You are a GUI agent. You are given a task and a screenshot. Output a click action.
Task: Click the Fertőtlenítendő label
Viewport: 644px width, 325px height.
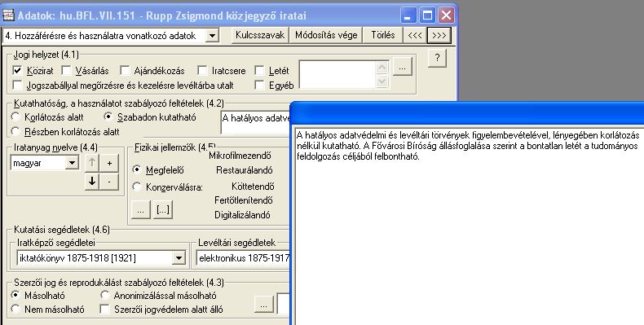point(244,200)
